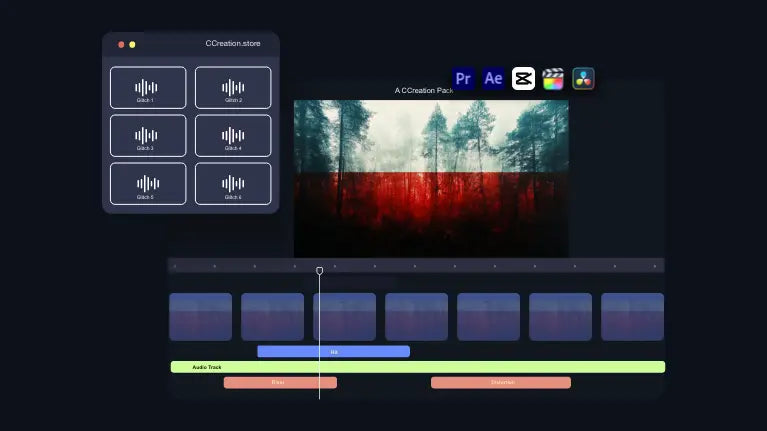
Task: Choose the Glitch 6 audio tile
Action: (x=233, y=183)
